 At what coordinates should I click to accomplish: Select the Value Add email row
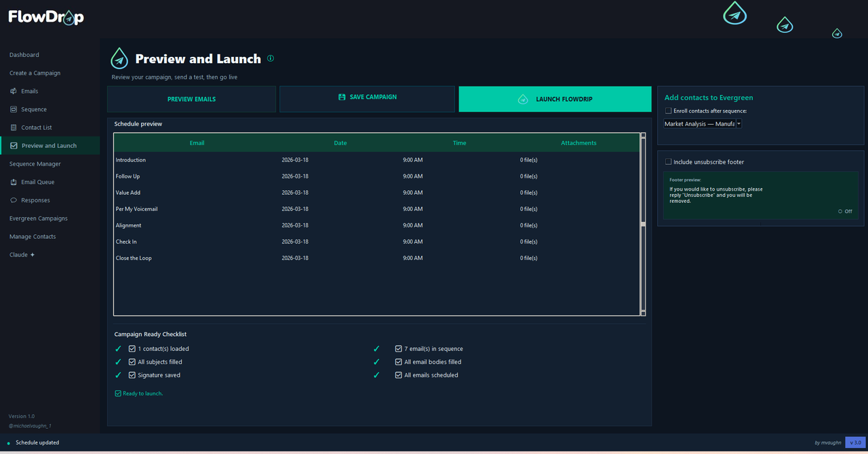point(376,193)
